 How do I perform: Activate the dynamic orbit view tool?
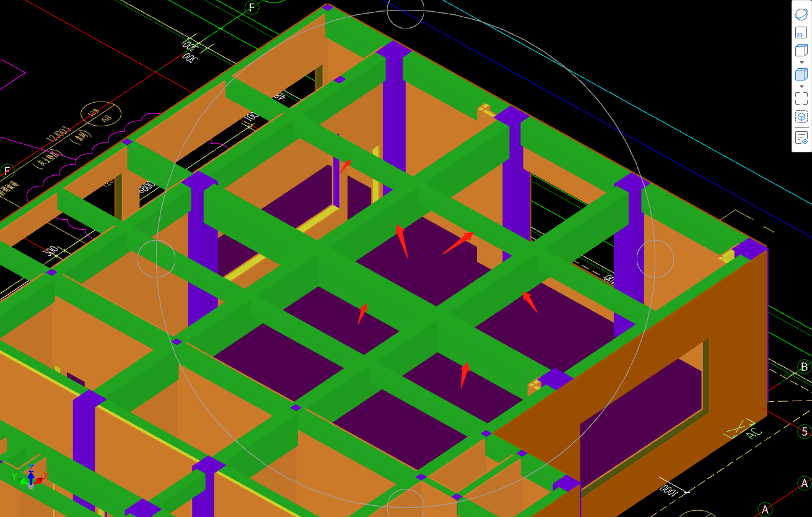pos(801,15)
